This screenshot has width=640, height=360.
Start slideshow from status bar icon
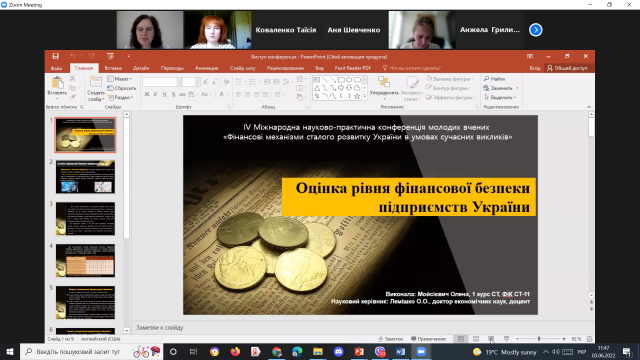(506, 339)
